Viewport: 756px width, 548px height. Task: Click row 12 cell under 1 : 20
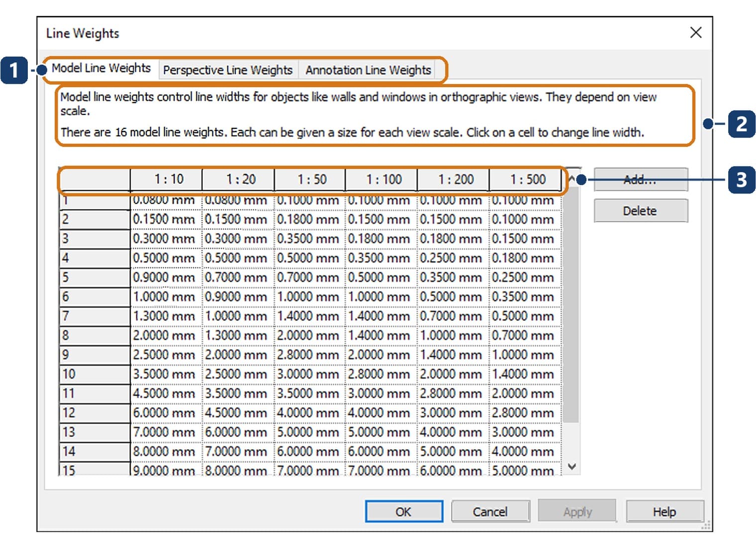point(238,413)
